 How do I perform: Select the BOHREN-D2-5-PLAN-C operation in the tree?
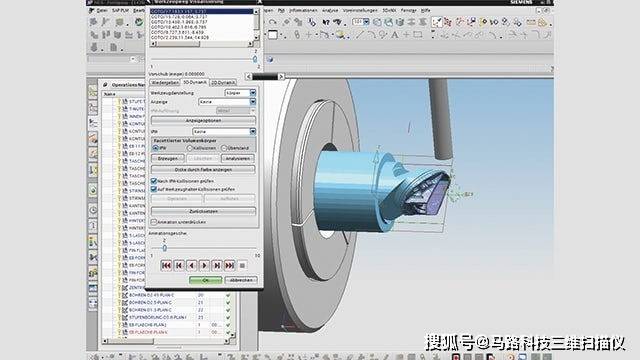(151, 302)
